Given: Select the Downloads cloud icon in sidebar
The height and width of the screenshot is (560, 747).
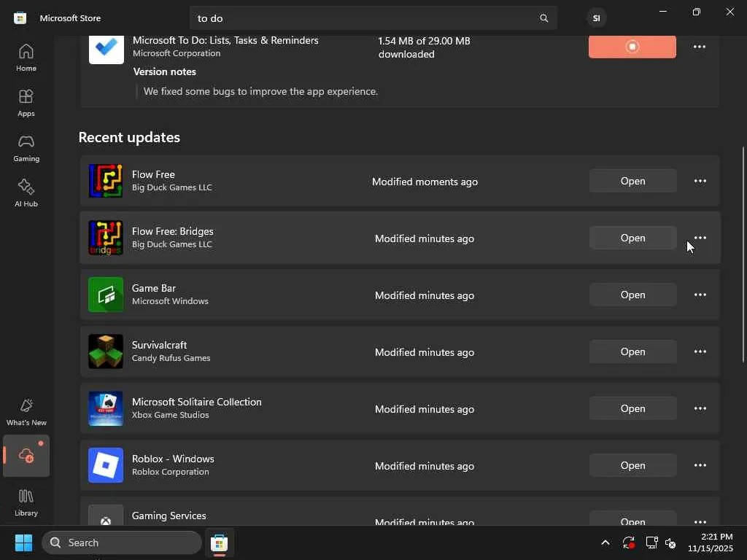Looking at the screenshot, I should tap(26, 456).
